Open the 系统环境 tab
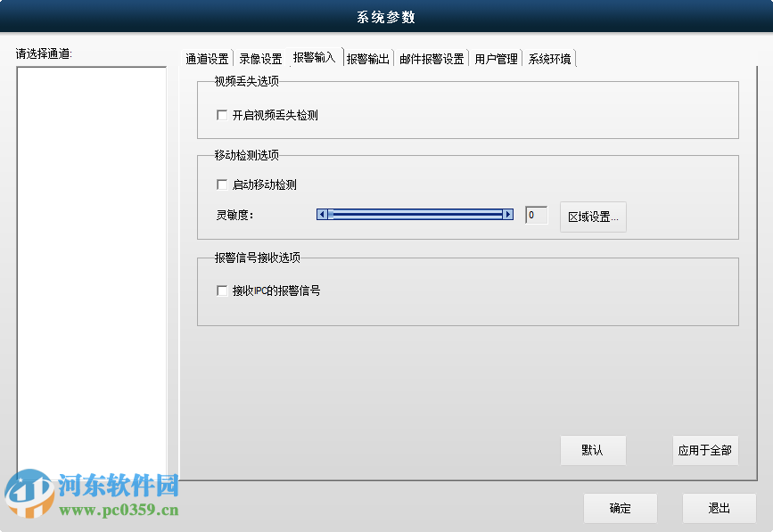 pyautogui.click(x=549, y=57)
